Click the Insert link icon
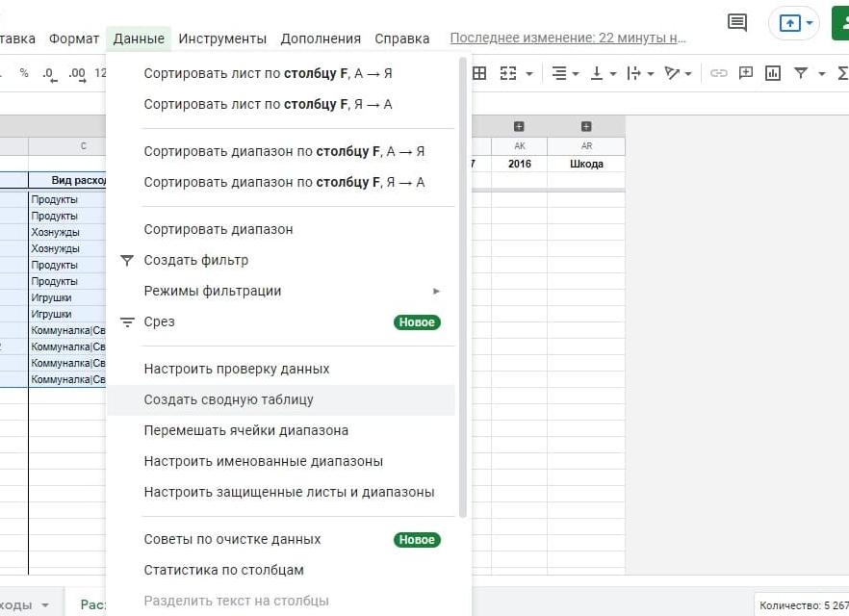 (x=721, y=73)
